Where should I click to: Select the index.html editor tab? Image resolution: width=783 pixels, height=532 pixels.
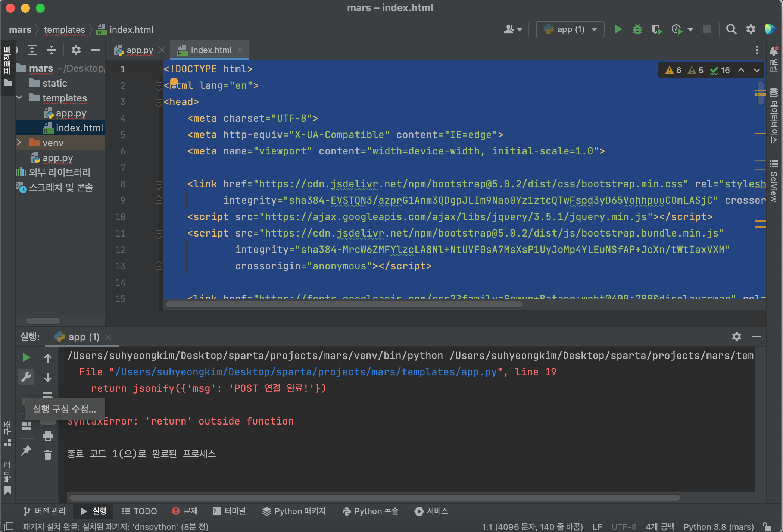point(210,50)
